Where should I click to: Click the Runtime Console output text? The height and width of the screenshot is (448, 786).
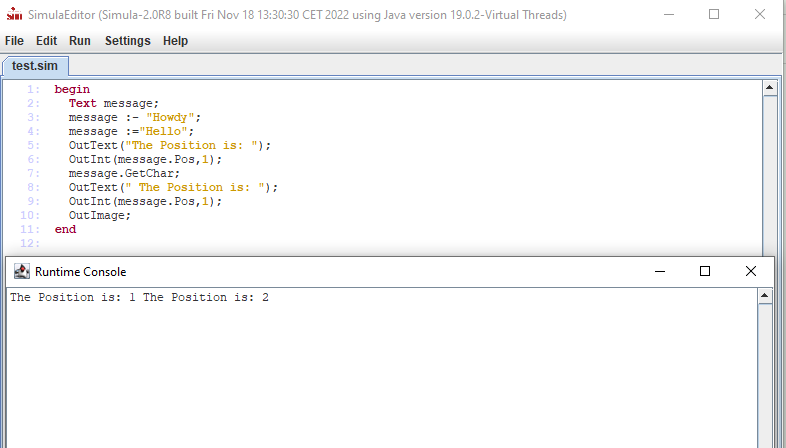pyautogui.click(x=139, y=297)
